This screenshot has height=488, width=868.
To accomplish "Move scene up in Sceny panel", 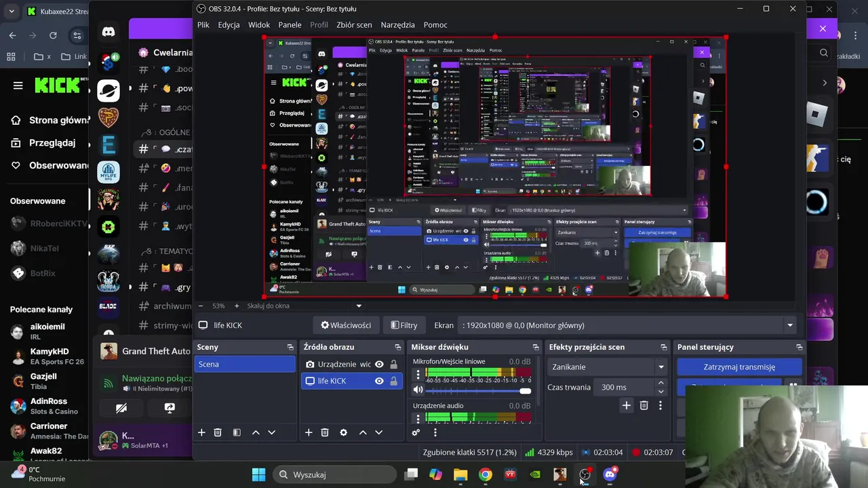I will pos(256,432).
